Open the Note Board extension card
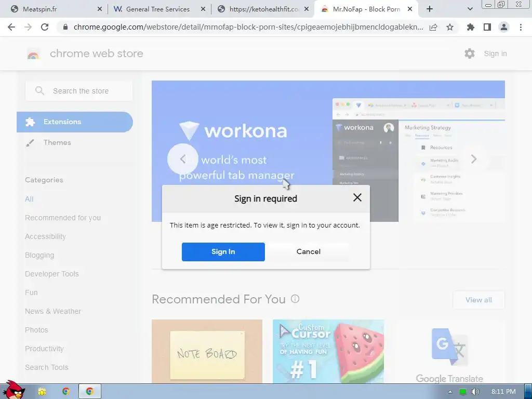 207,351
